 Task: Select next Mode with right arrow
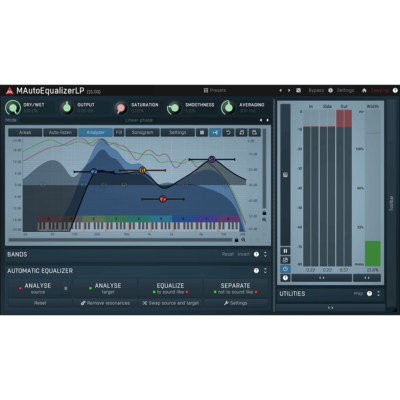[267, 120]
